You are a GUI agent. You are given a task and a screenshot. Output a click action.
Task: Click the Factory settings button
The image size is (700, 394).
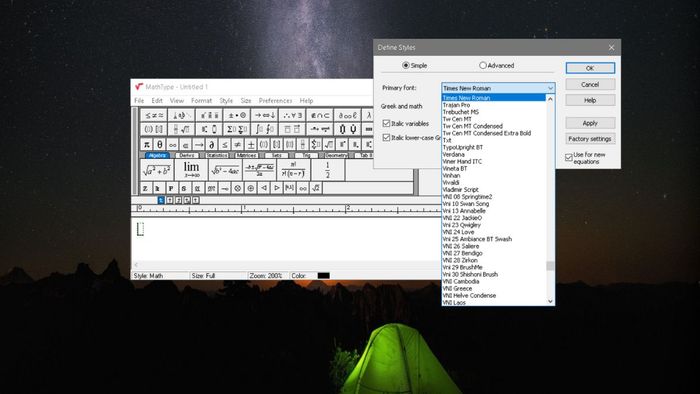[x=590, y=139]
